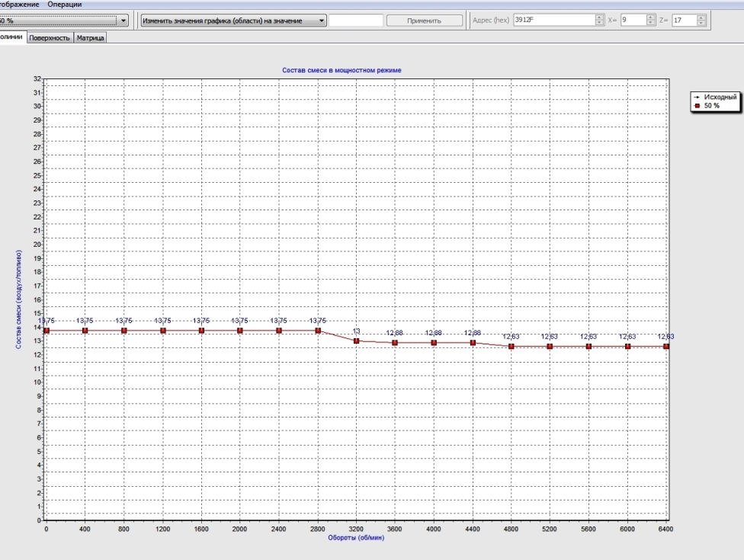Decrease the Z= value using down arrow

point(701,24)
